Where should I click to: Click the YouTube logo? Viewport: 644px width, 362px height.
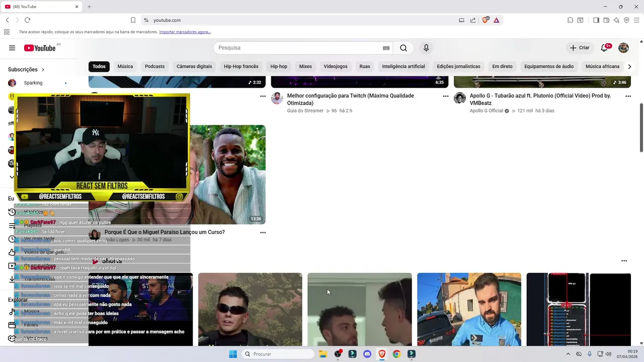click(x=40, y=48)
